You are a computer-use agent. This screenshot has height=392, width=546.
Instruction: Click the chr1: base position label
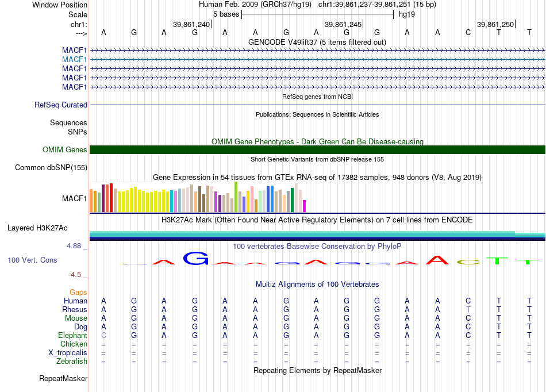click(79, 24)
